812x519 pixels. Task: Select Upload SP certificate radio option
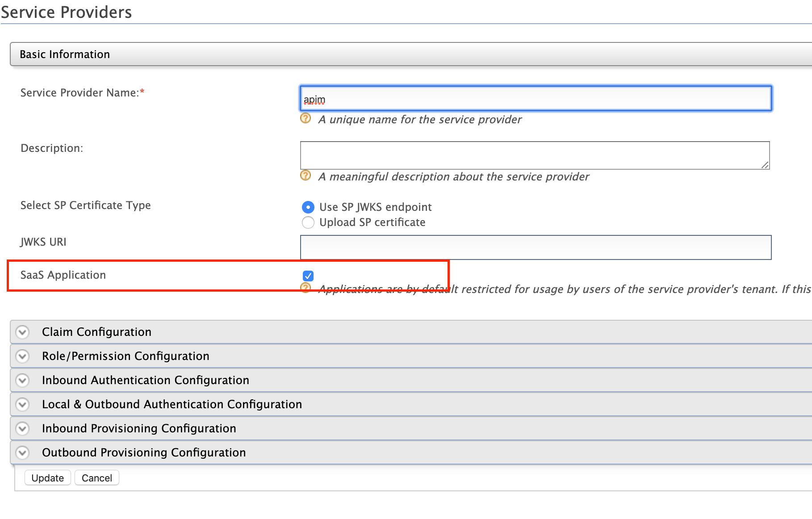point(308,222)
